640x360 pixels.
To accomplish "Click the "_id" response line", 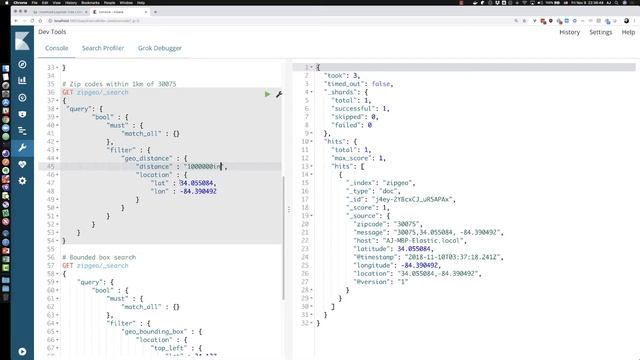I will point(401,200).
